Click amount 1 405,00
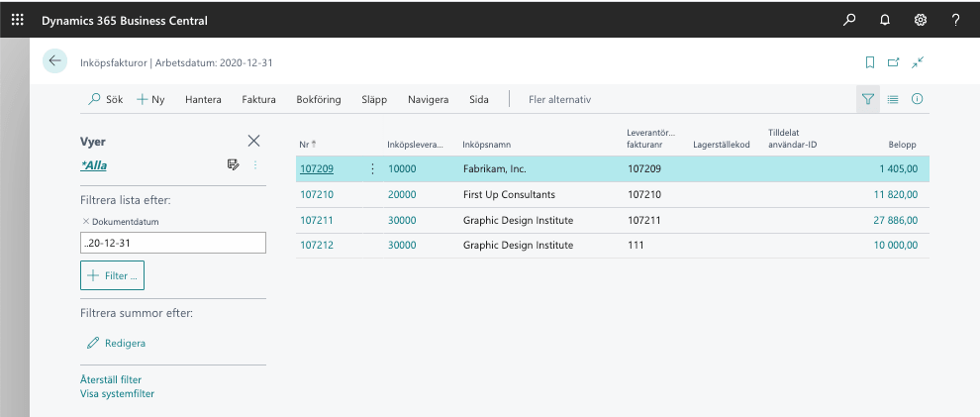Screen dimensions: 980x417 point(898,168)
